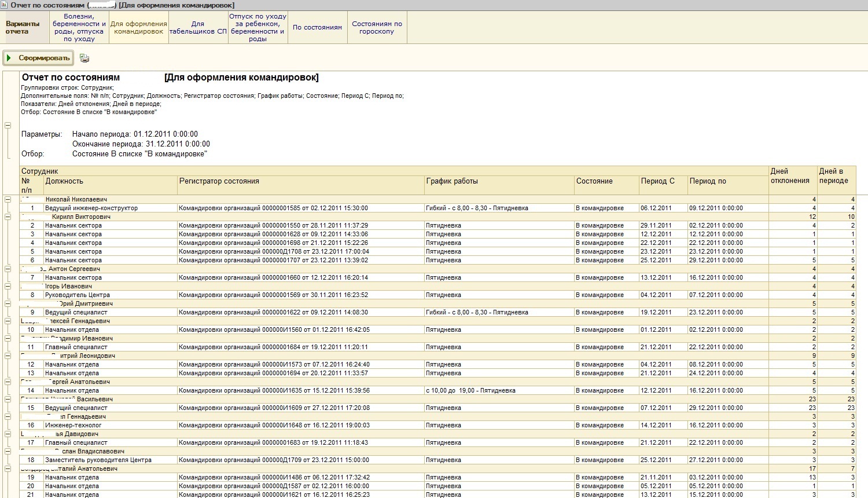Click the 'Должность' column header

[x=111, y=185]
